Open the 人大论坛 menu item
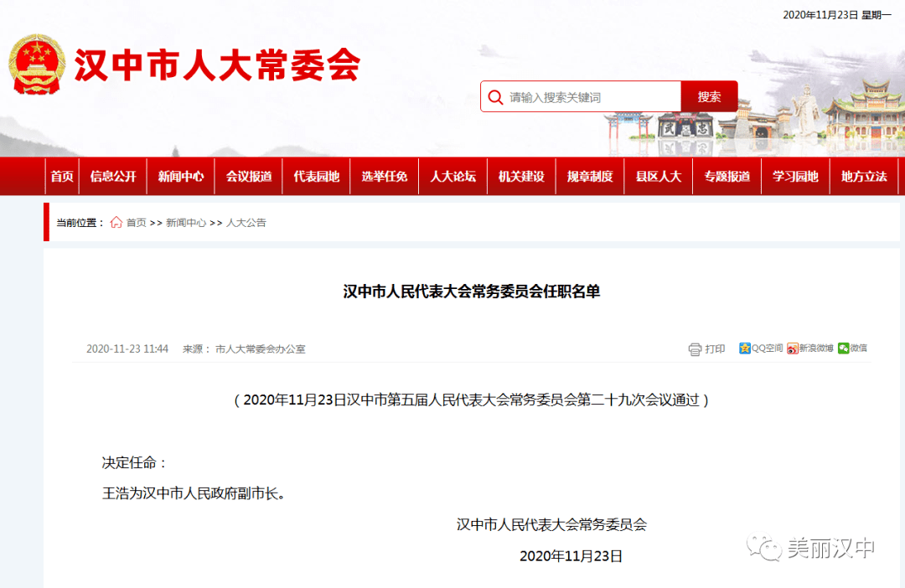This screenshot has width=905, height=588. click(x=453, y=176)
